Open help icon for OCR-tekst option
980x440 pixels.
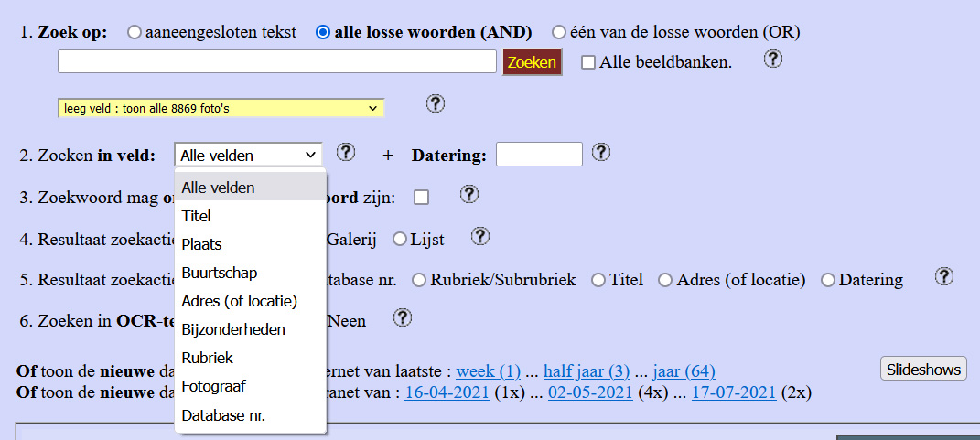(403, 318)
